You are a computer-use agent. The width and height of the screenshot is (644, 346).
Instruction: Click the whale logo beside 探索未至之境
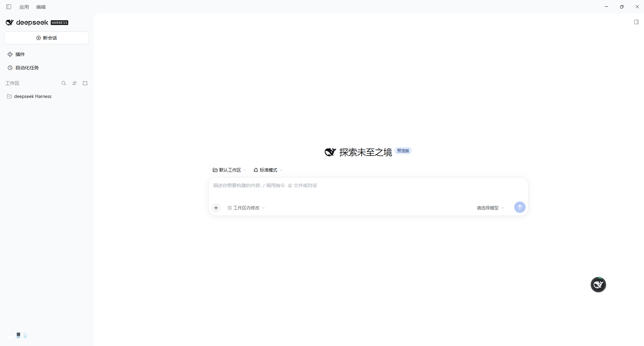pyautogui.click(x=330, y=152)
